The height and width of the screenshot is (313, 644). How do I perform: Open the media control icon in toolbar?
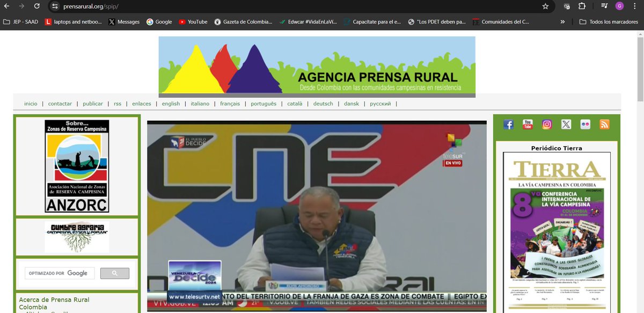tap(604, 6)
